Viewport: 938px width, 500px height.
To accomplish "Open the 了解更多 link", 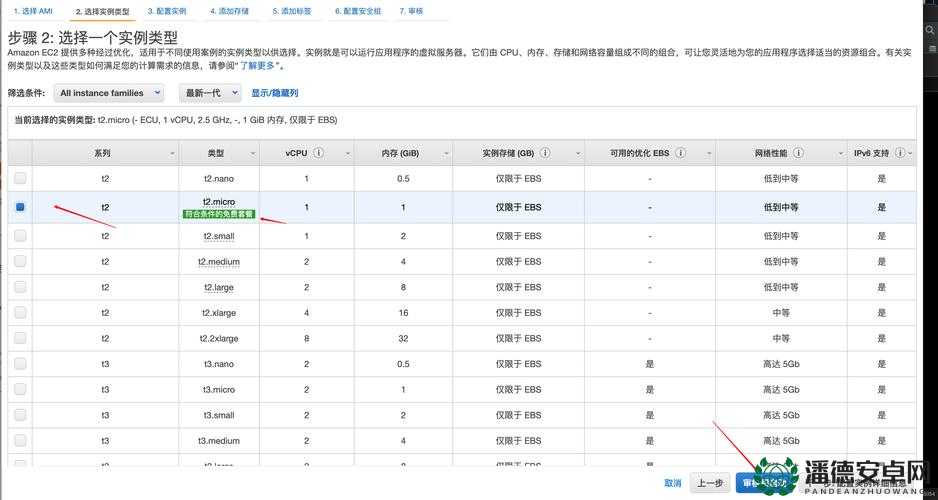I will tap(258, 66).
